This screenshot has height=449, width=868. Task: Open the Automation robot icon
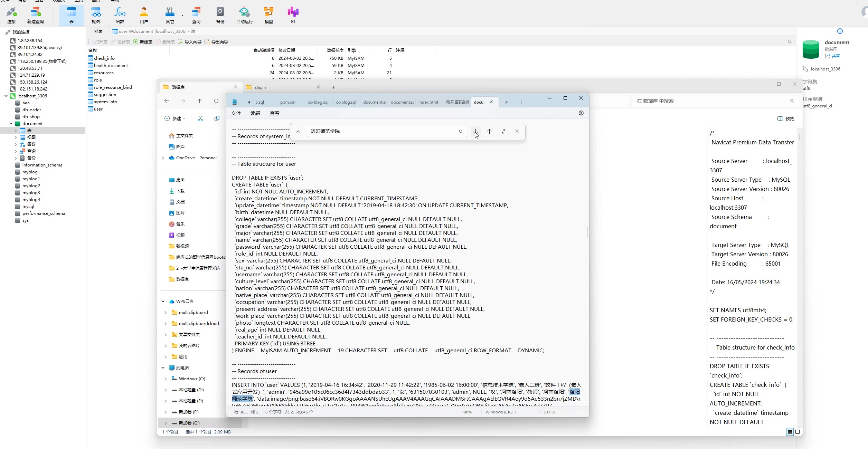coord(244,15)
